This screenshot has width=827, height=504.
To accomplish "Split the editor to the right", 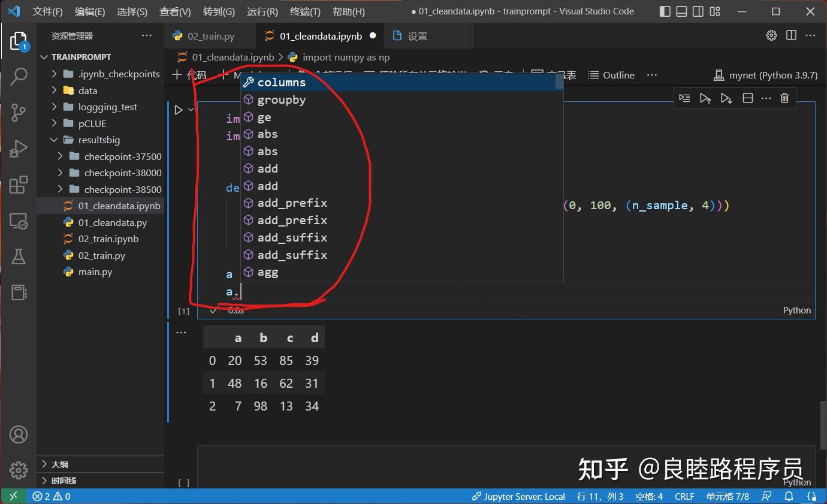I will [791, 35].
